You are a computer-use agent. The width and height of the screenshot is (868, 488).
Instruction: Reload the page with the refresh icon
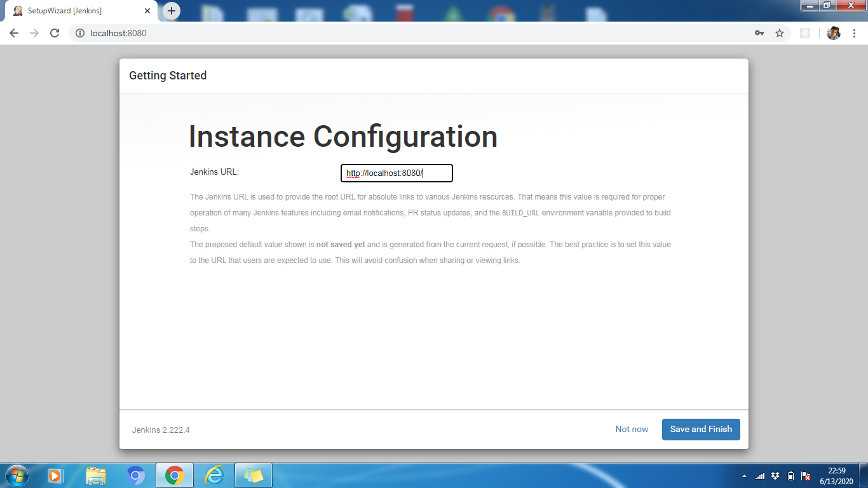tap(55, 33)
